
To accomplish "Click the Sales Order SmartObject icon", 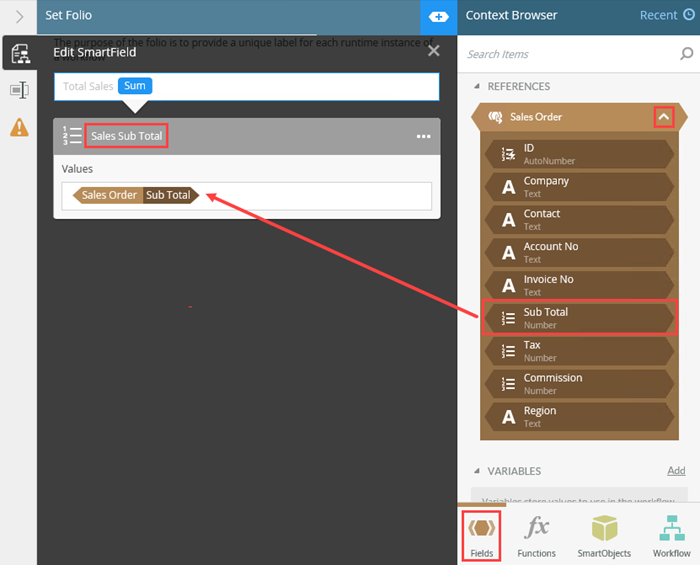I will tap(495, 117).
